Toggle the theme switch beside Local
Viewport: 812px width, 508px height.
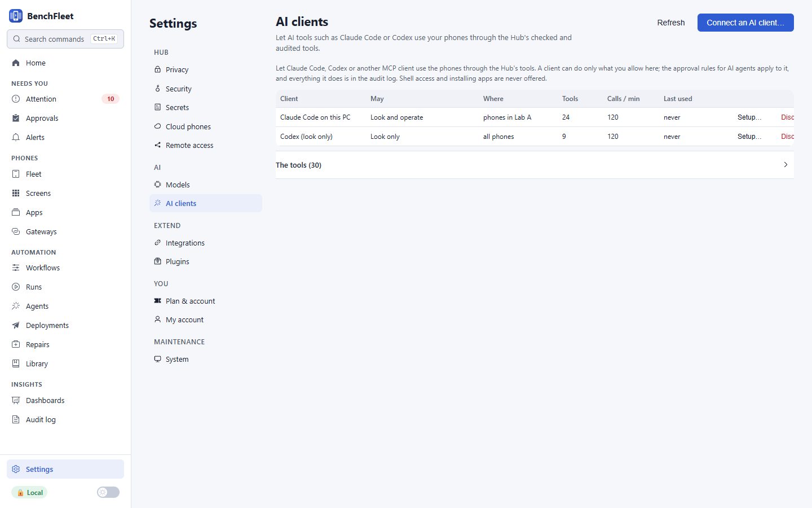click(x=108, y=492)
